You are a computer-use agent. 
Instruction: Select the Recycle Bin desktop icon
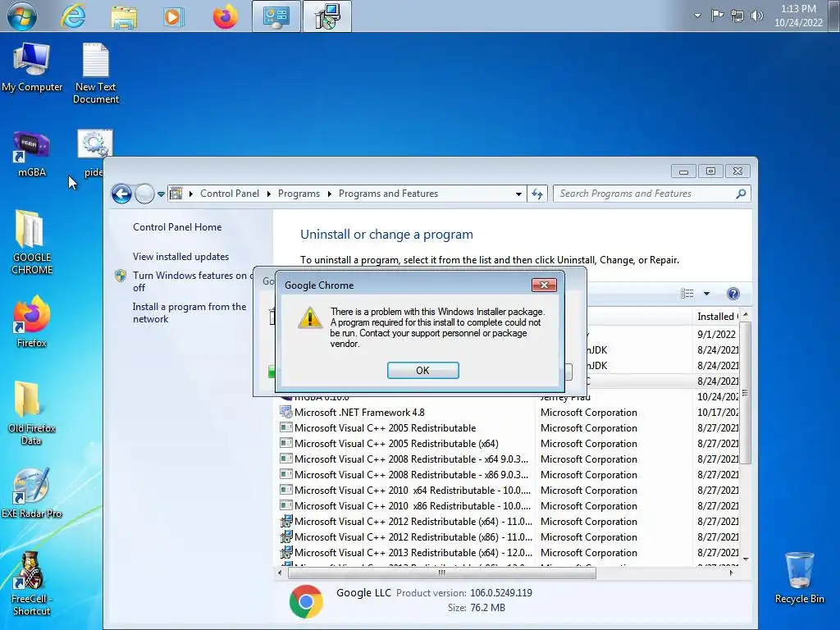point(799,578)
